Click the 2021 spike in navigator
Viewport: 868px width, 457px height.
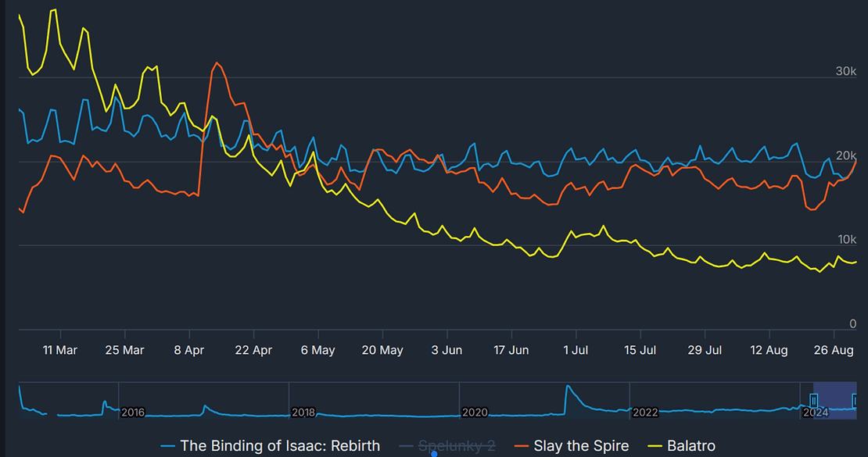568,387
